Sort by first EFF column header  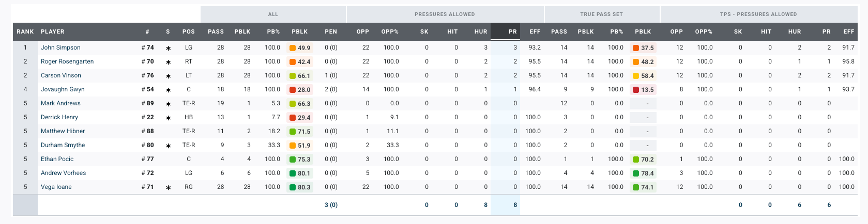click(535, 31)
